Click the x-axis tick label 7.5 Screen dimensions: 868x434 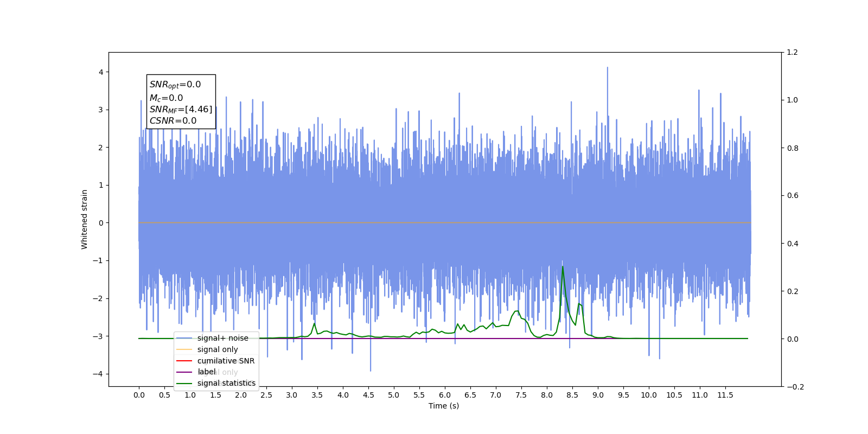click(x=521, y=395)
